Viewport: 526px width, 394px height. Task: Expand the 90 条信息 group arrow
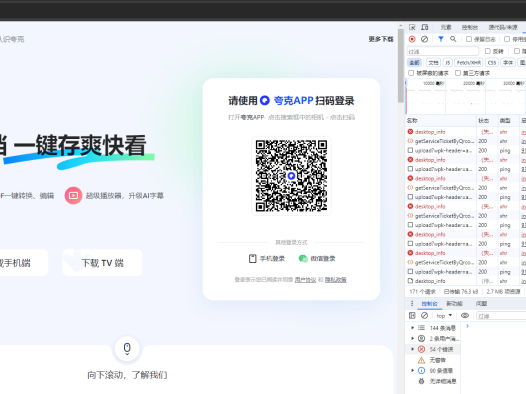click(413, 371)
